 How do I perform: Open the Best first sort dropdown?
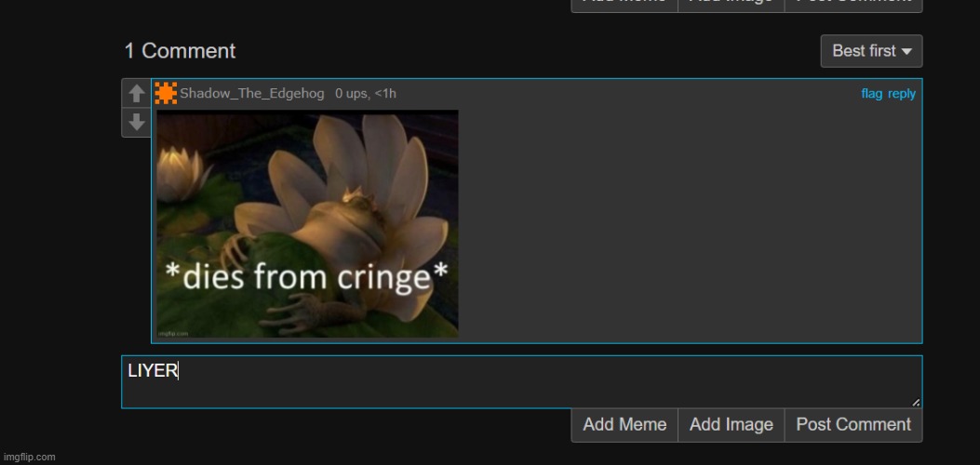click(870, 51)
